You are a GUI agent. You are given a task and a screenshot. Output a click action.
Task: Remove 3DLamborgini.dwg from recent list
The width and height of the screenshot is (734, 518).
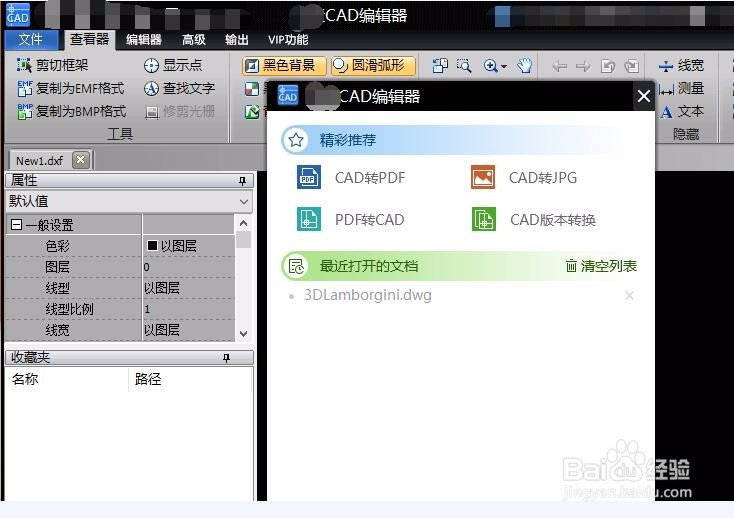(x=630, y=295)
